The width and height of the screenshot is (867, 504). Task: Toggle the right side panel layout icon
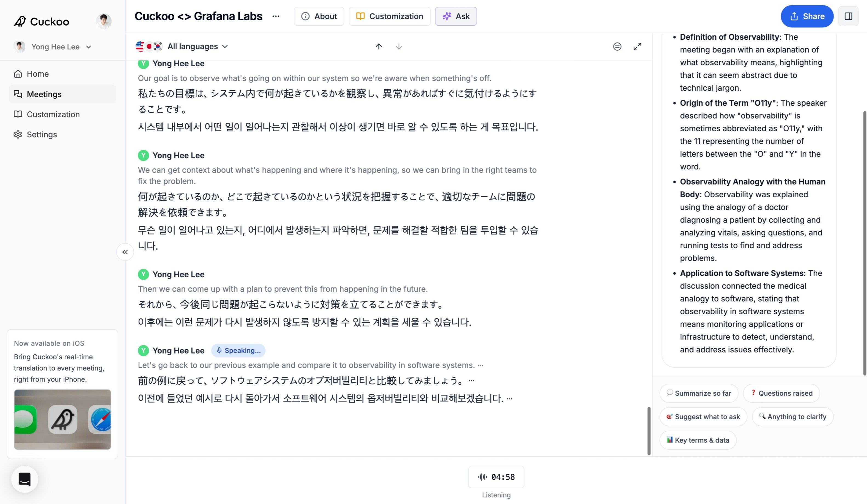(848, 16)
